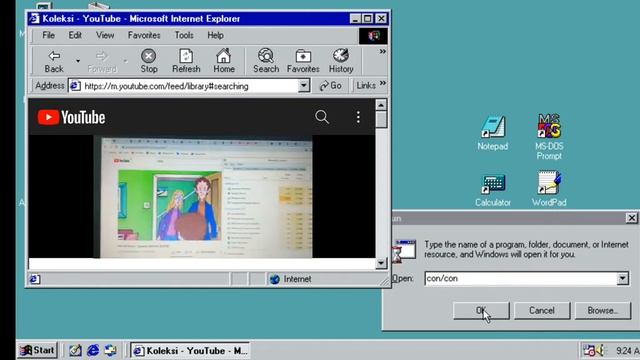This screenshot has width=640, height=360.
Task: Launch Internet Explorer from quick launch
Action: click(x=93, y=350)
